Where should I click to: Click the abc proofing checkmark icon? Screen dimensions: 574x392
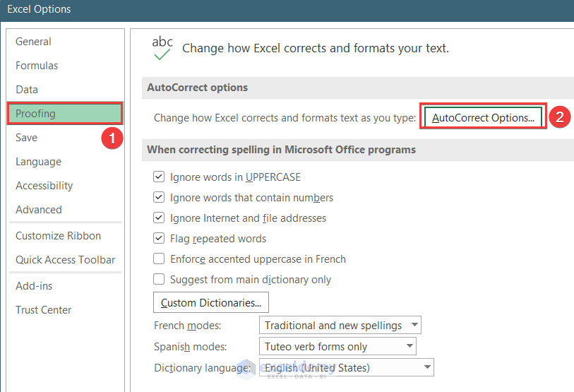[162, 47]
